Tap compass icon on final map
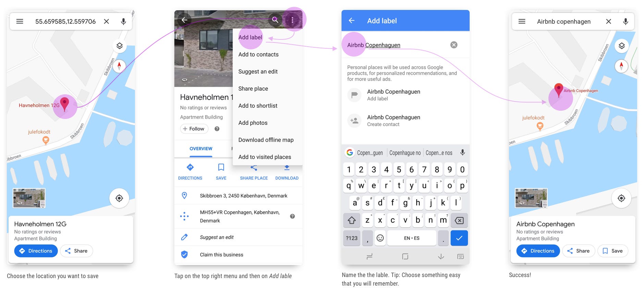Viewport: 644px width, 288px height. [621, 65]
